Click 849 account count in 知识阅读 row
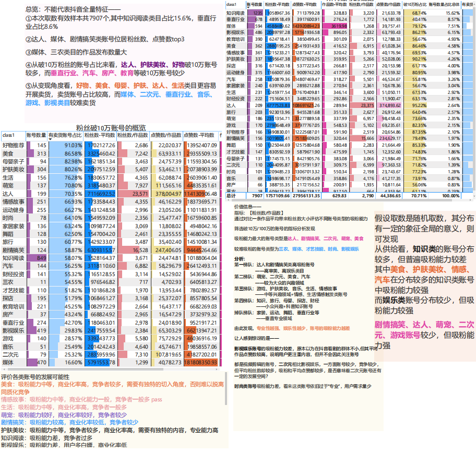476x453 pixels. tap(42, 258)
